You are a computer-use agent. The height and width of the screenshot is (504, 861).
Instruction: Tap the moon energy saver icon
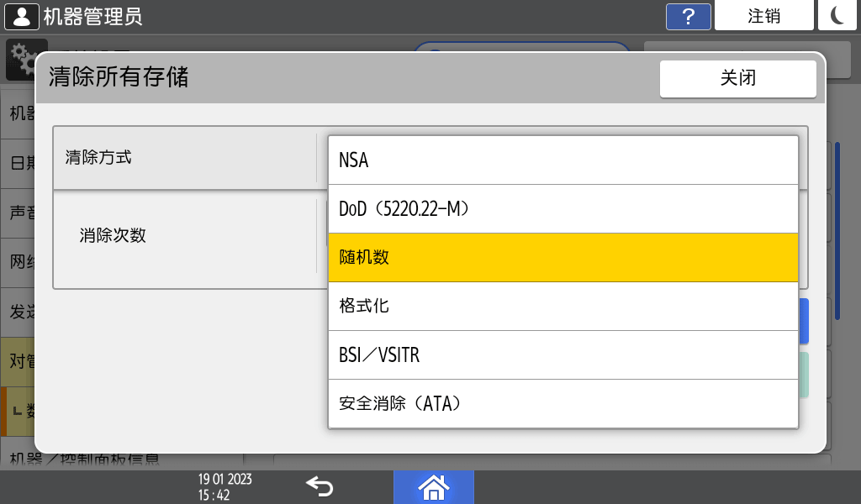837,16
